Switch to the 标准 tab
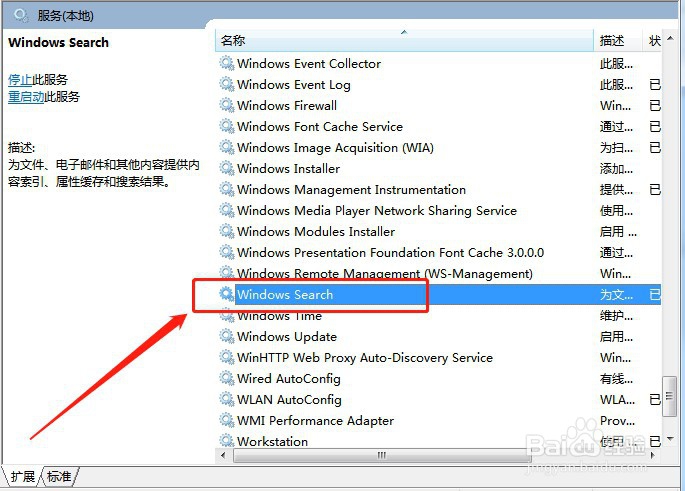This screenshot has width=685, height=491. [x=59, y=476]
